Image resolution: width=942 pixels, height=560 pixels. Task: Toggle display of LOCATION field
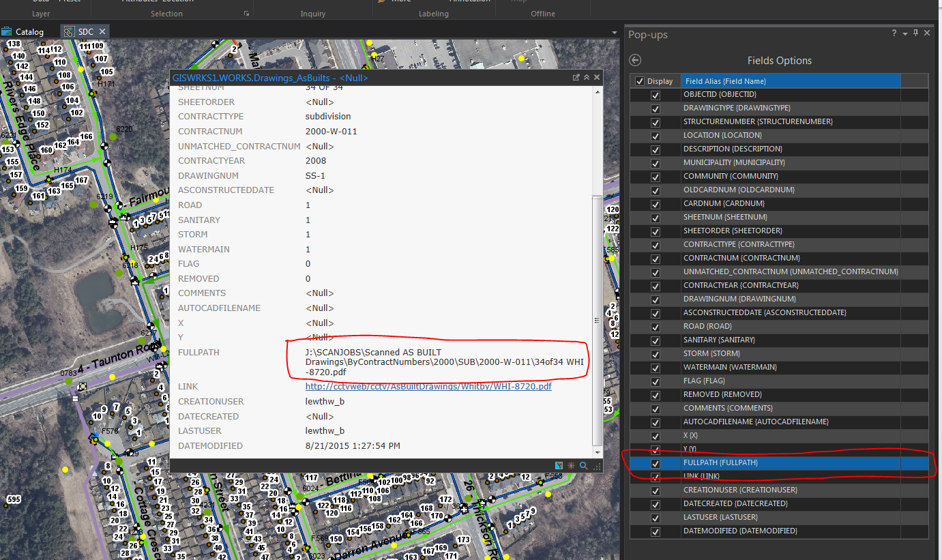click(x=656, y=136)
